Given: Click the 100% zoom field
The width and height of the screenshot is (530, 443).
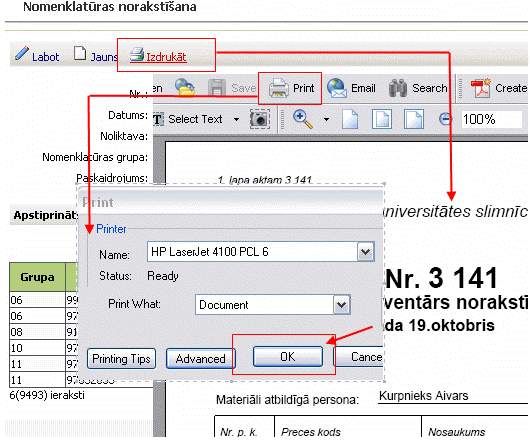Looking at the screenshot, I should pos(491,119).
